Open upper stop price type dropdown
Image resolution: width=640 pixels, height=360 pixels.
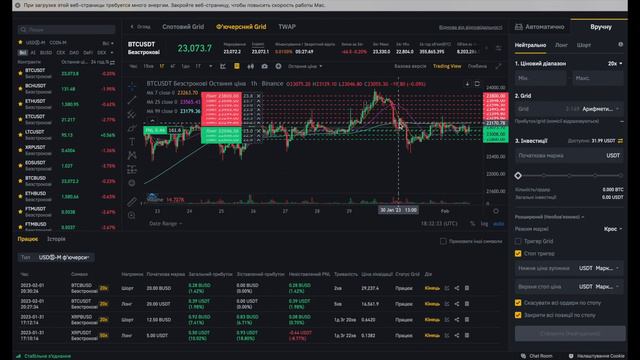607,287
